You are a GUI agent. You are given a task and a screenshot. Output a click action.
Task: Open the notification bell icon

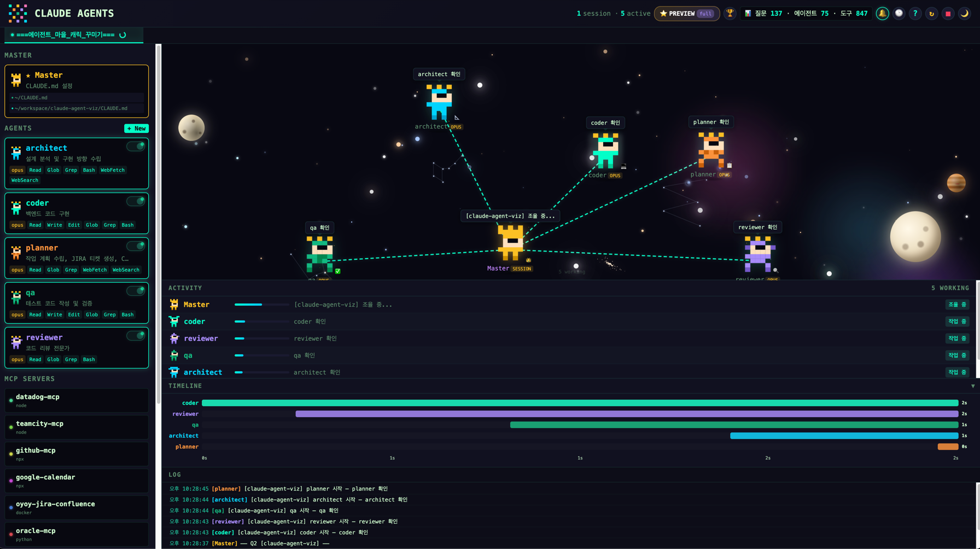882,14
